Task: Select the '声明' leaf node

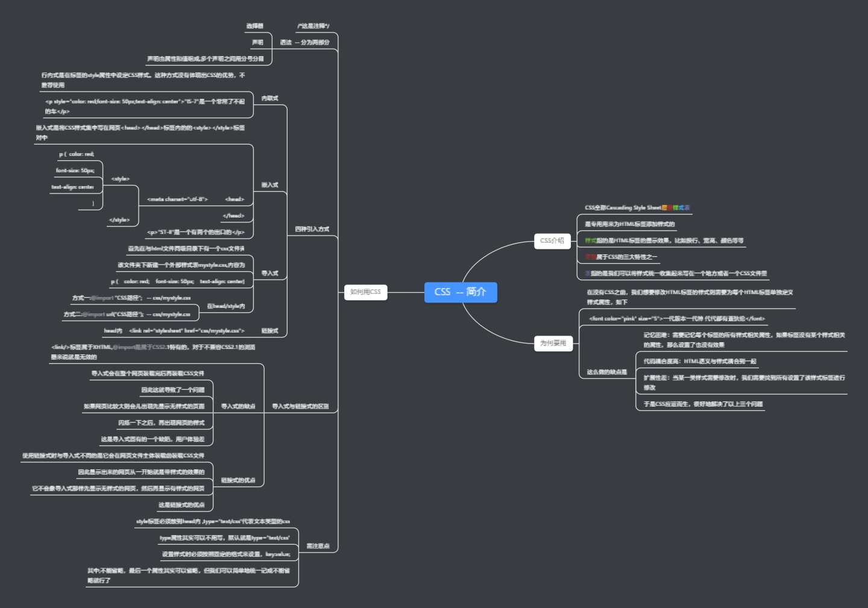Action: pyautogui.click(x=257, y=42)
